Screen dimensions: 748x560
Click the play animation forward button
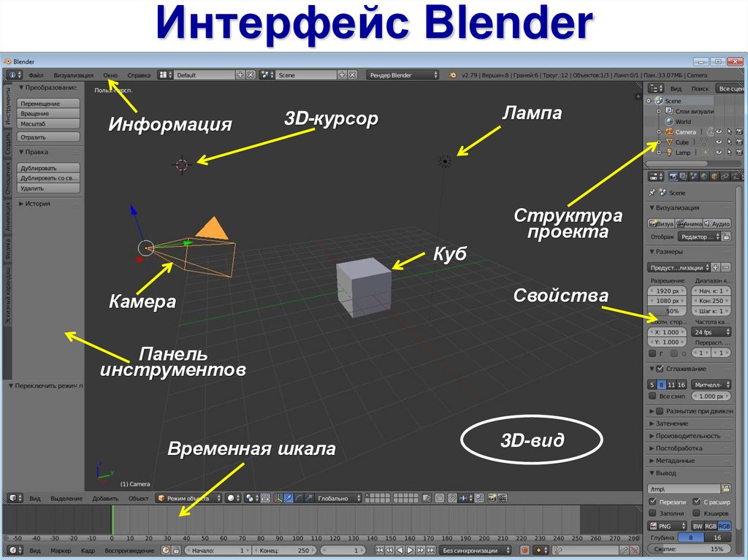(x=410, y=551)
